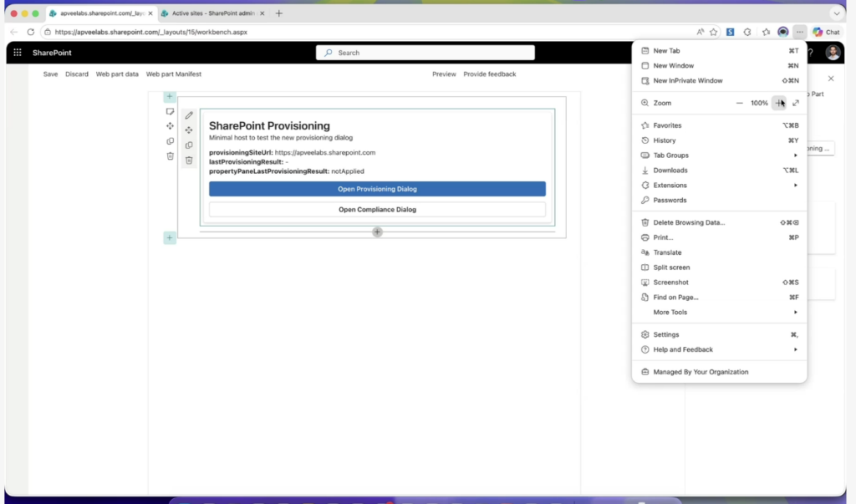Viewport: 856px width, 504px height.
Task: Open Web part data in toolbar
Action: [117, 74]
